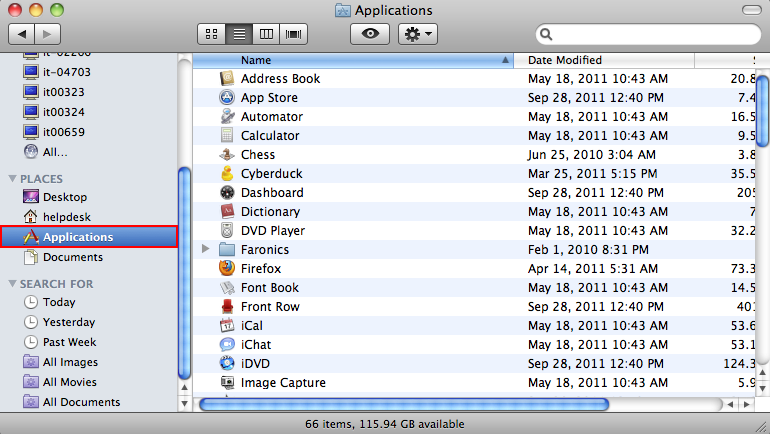Collapse the SEARCH FOR sidebar section
770x434 pixels.
click(x=13, y=284)
